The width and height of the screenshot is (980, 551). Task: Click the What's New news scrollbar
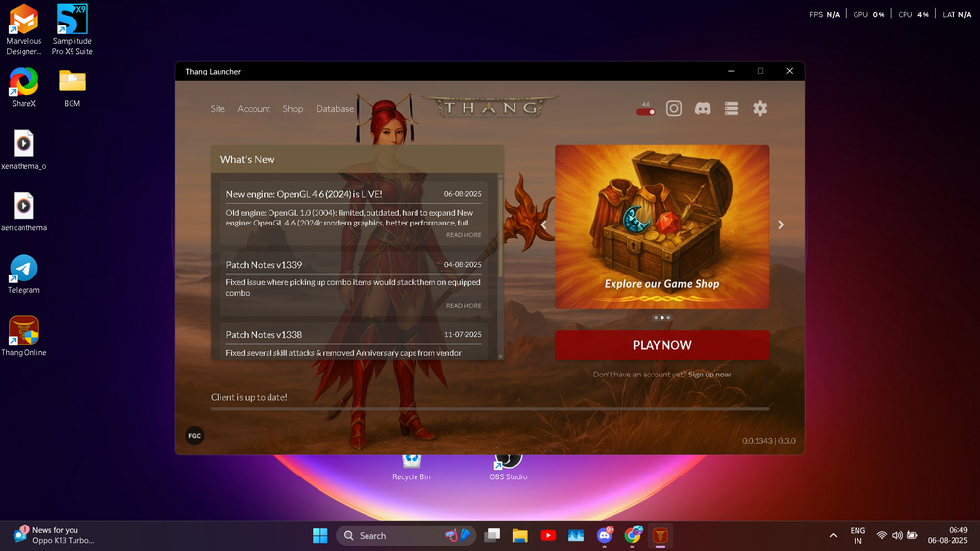tap(500, 266)
